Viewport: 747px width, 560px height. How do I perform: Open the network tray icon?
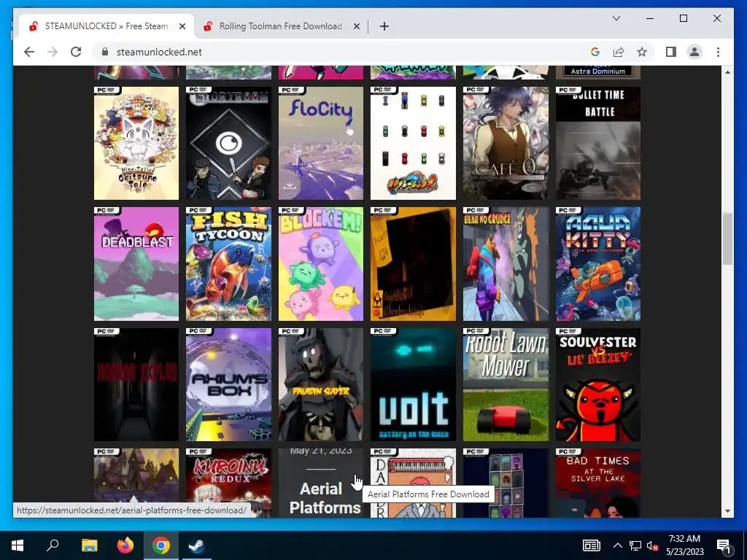pyautogui.click(x=635, y=545)
